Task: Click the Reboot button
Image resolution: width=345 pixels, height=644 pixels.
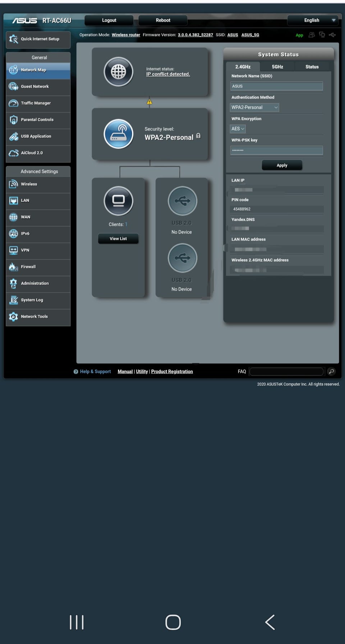Action: 163,20
